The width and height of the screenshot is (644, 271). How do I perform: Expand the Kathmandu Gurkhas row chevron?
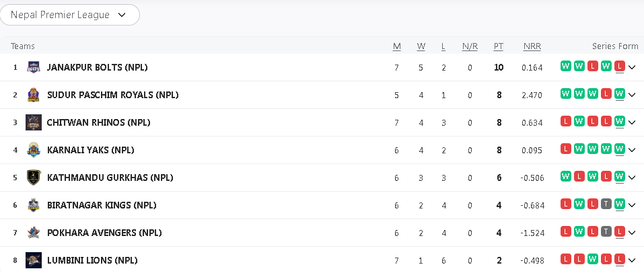pyautogui.click(x=631, y=178)
